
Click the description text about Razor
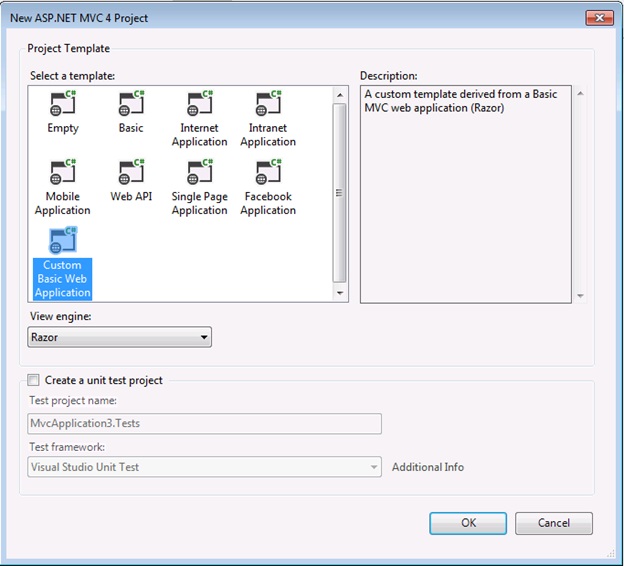click(460, 101)
